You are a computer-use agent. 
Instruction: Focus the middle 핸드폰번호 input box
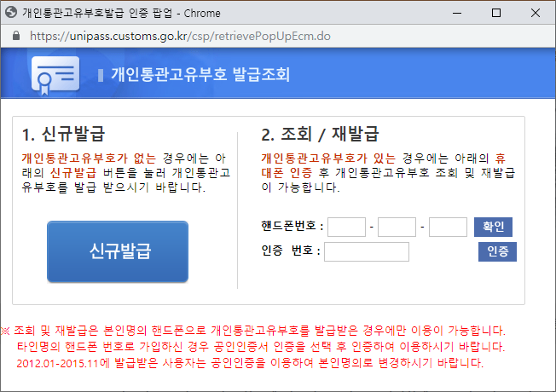pos(397,227)
